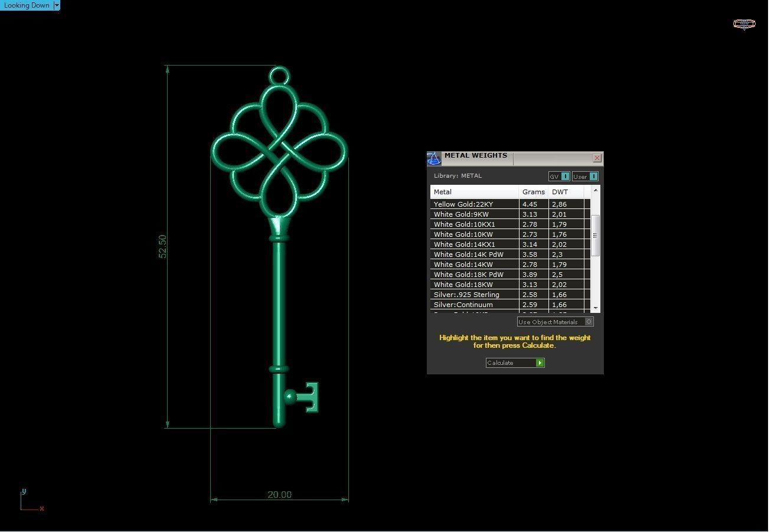
Task: Toggle the GV library switch
Action: [565, 177]
